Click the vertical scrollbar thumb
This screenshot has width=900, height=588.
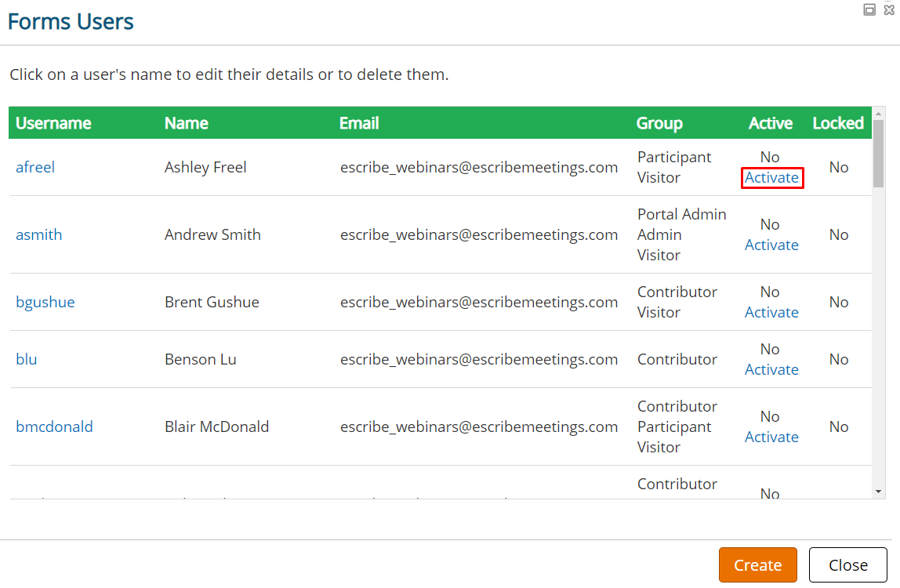(x=878, y=154)
